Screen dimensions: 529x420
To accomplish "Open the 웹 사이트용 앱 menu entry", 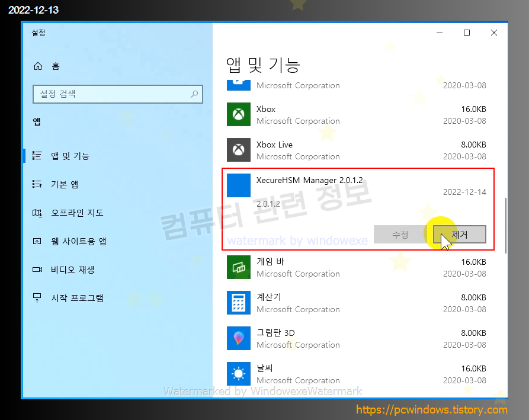I will pyautogui.click(x=79, y=241).
